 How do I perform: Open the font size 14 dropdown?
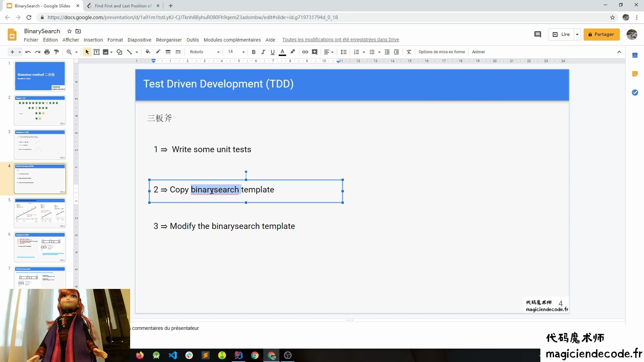(x=236, y=52)
